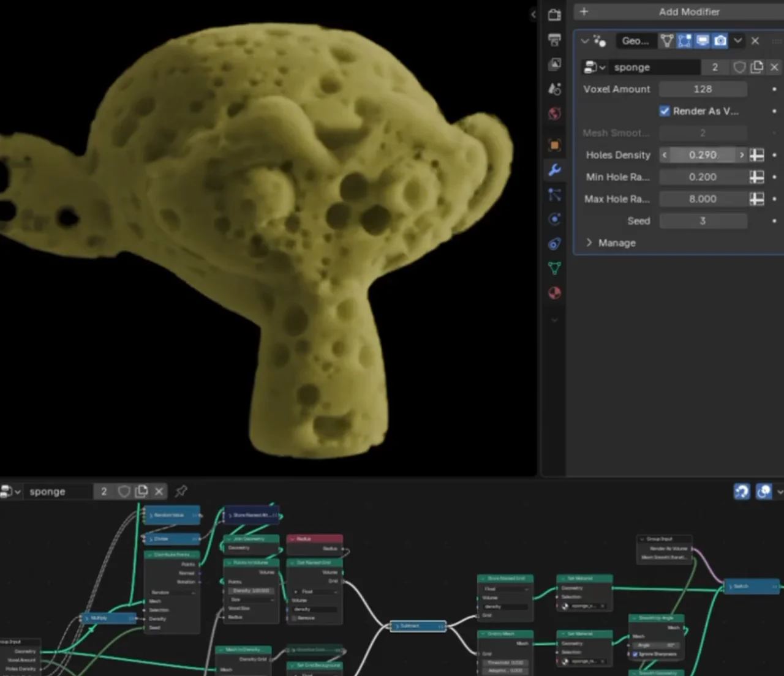The height and width of the screenshot is (676, 784).
Task: Open node group browse dropdown beside sponge
Action: [x=594, y=67]
